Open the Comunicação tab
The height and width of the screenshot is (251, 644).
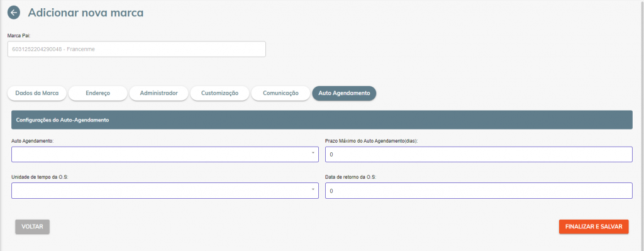pyautogui.click(x=281, y=93)
